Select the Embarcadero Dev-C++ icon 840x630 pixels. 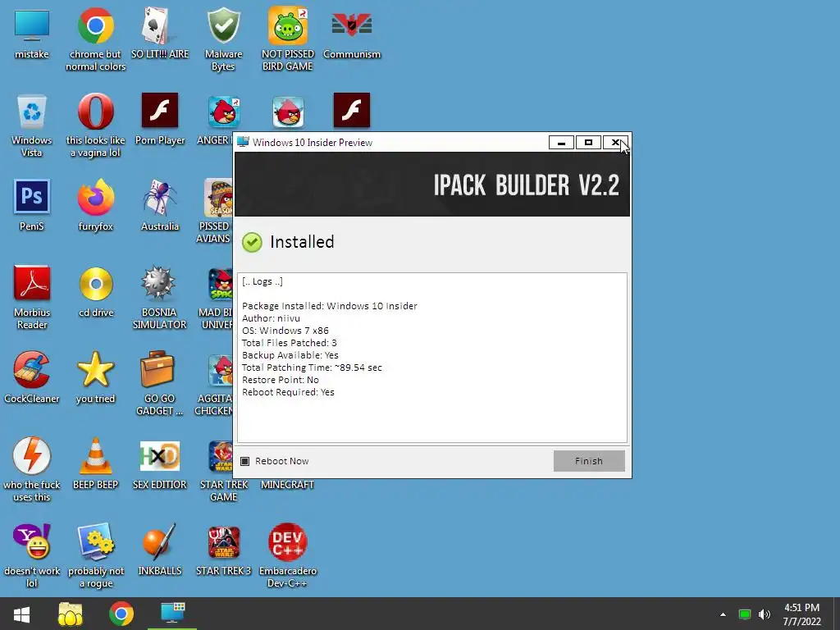[288, 541]
